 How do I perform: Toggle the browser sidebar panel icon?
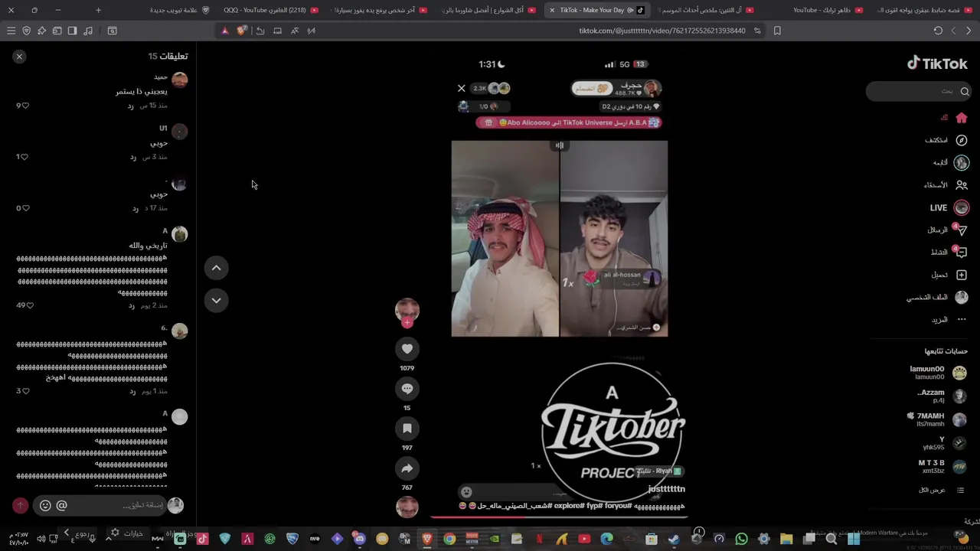pyautogui.click(x=72, y=31)
